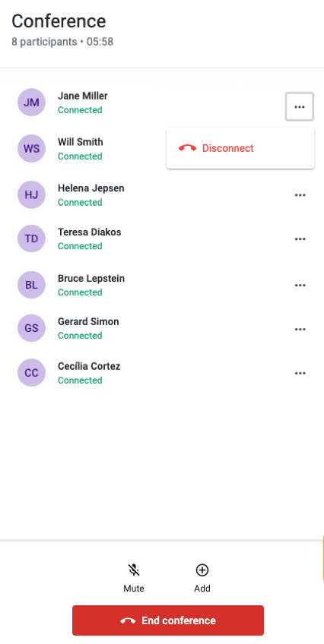Click the BL avatar circle
Viewport: 324px width, 644px height.
point(31,285)
